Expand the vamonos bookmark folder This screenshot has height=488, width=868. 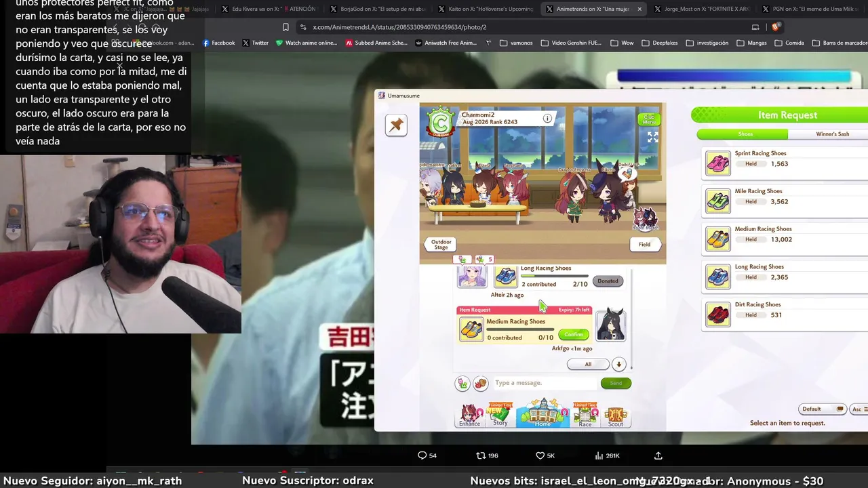click(x=516, y=43)
